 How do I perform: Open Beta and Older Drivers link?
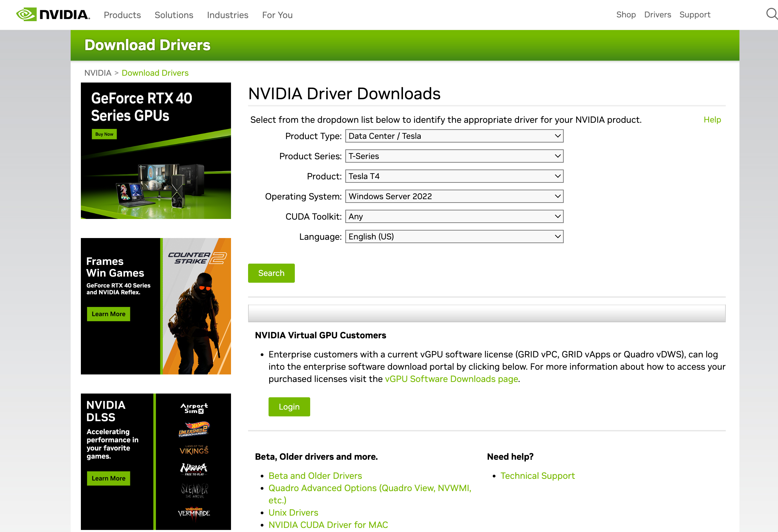coord(315,476)
